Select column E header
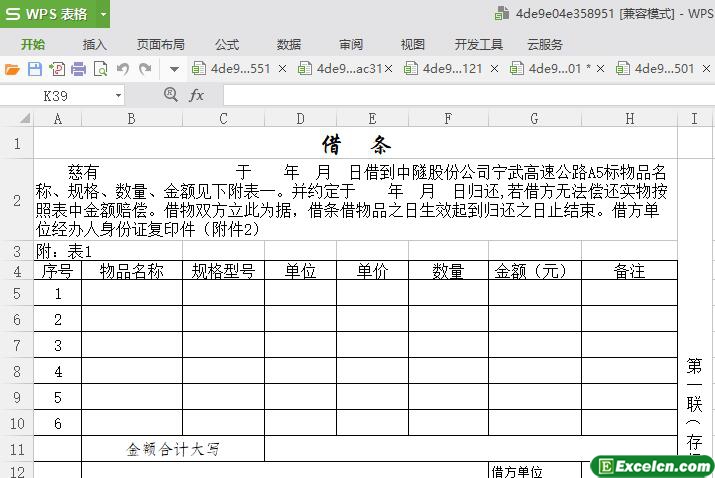This screenshot has height=478, width=715. (372, 119)
